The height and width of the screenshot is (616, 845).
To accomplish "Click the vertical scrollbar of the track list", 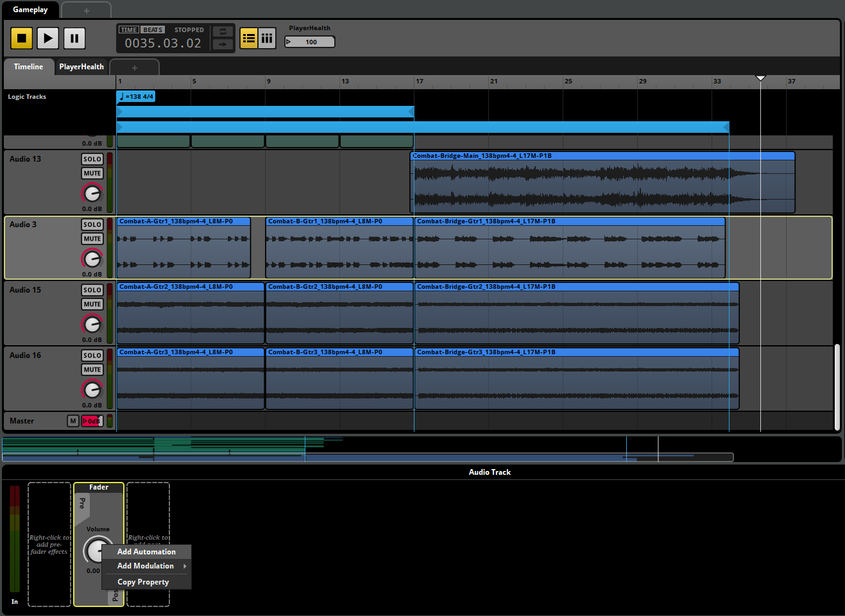I will click(x=837, y=387).
